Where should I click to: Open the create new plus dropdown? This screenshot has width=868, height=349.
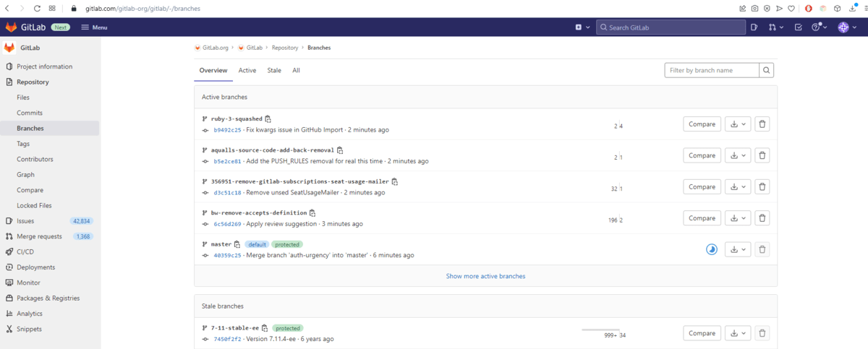[x=582, y=27]
